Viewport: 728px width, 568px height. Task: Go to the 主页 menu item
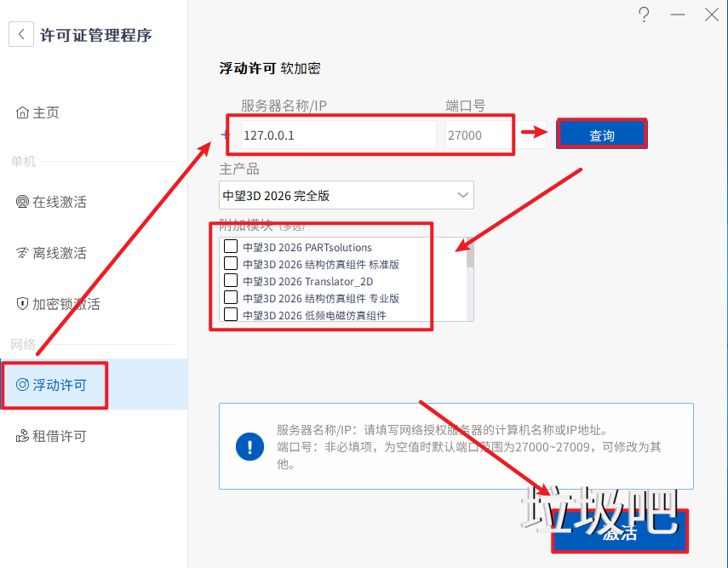tap(46, 113)
